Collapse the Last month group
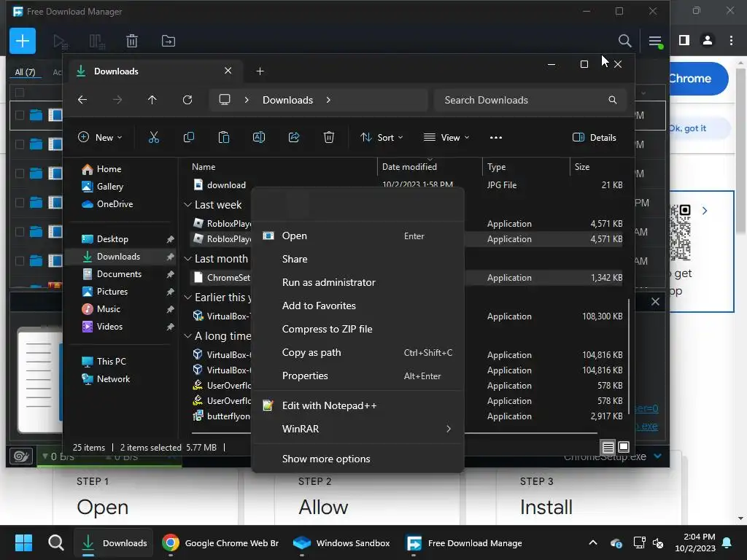This screenshot has width=747, height=560. click(x=187, y=259)
